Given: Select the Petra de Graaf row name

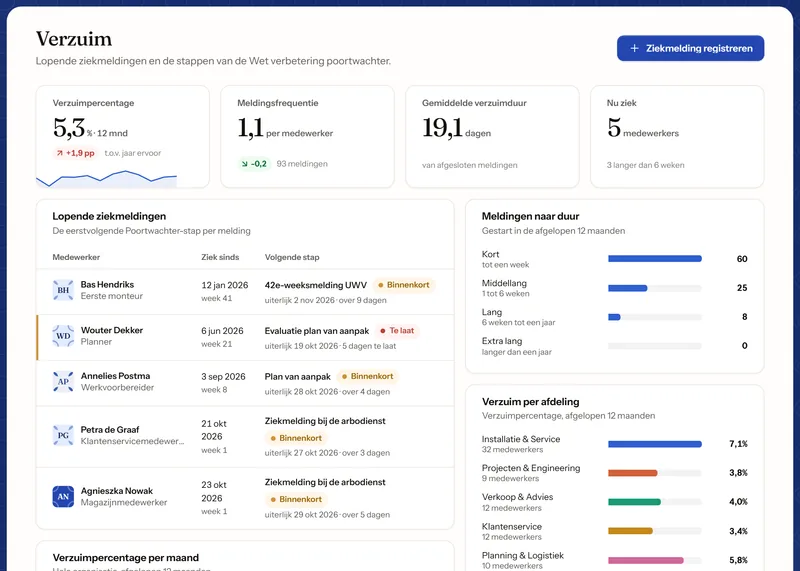Looking at the screenshot, I should 110,430.
